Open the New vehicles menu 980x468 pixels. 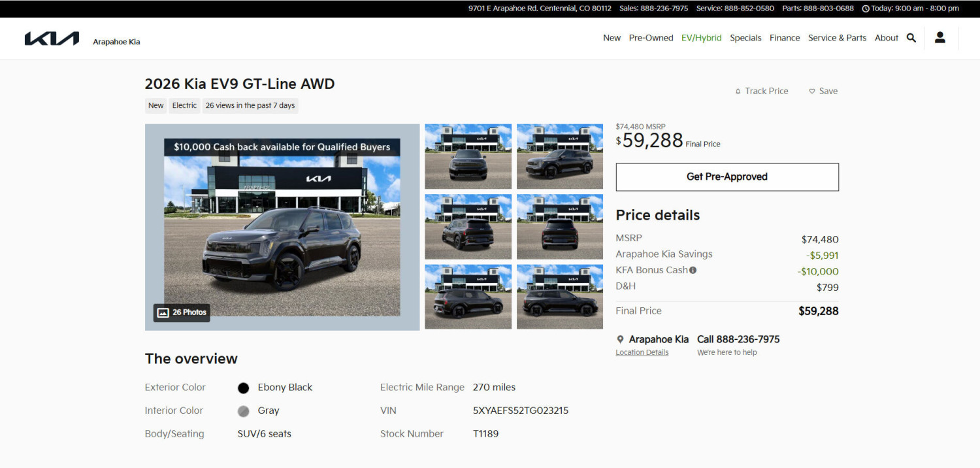tap(612, 38)
